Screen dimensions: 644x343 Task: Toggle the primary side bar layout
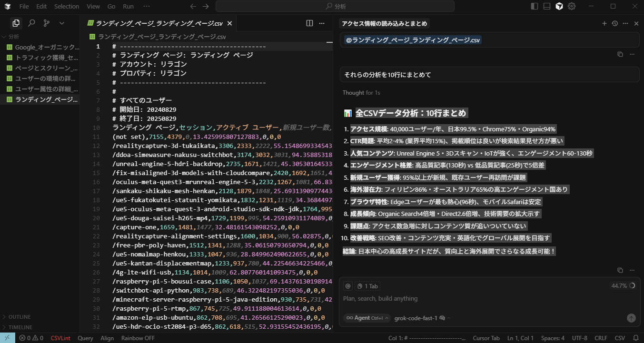pyautogui.click(x=535, y=6)
